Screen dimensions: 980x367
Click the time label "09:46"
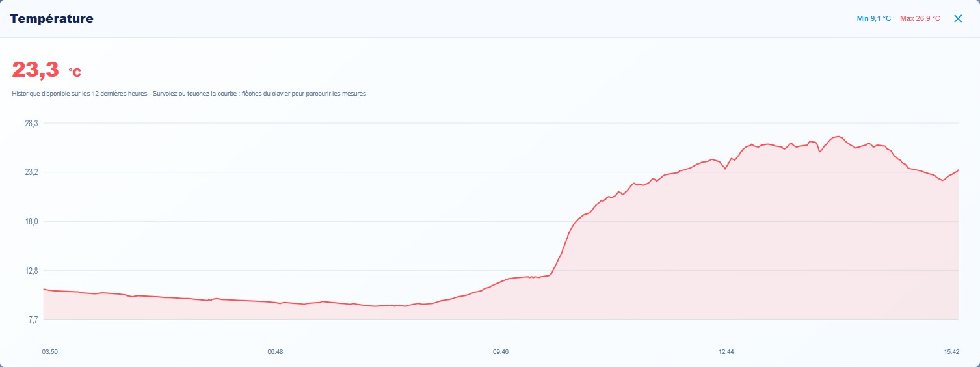pos(501,351)
